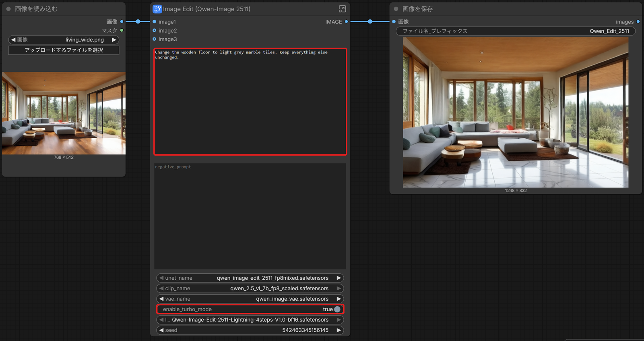Click the images output port on save node
The height and width of the screenshot is (341, 644).
click(x=638, y=22)
